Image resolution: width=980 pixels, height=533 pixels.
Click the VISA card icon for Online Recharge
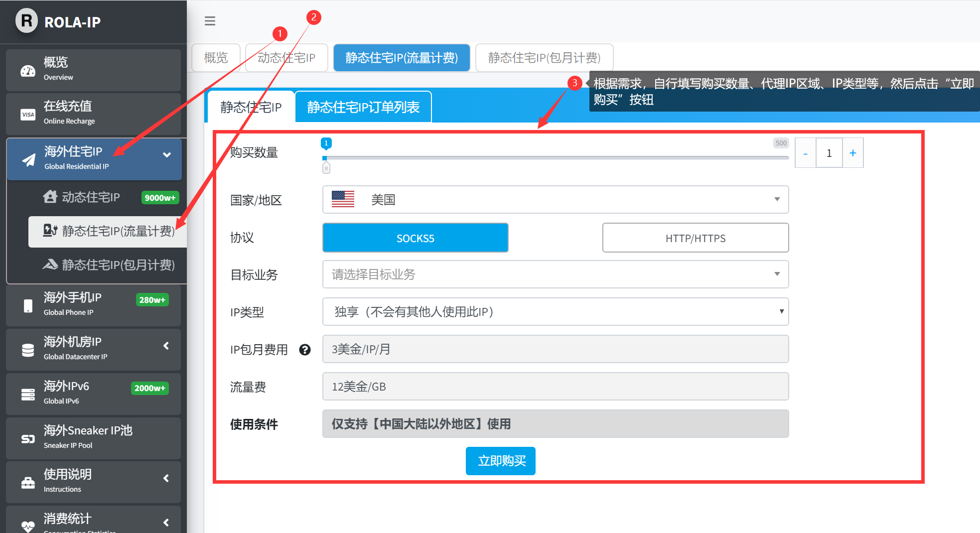click(28, 115)
